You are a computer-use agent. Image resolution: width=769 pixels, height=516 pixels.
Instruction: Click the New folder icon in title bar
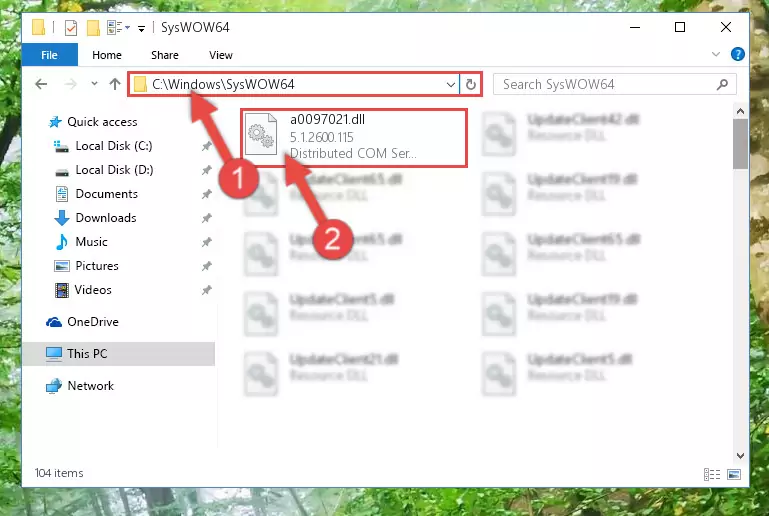pos(93,27)
